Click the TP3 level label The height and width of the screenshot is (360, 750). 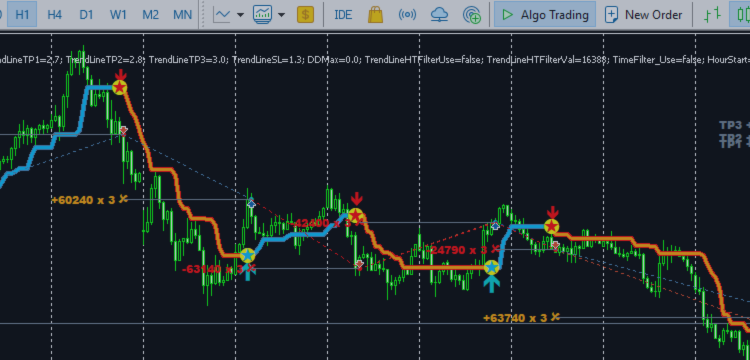click(x=731, y=125)
